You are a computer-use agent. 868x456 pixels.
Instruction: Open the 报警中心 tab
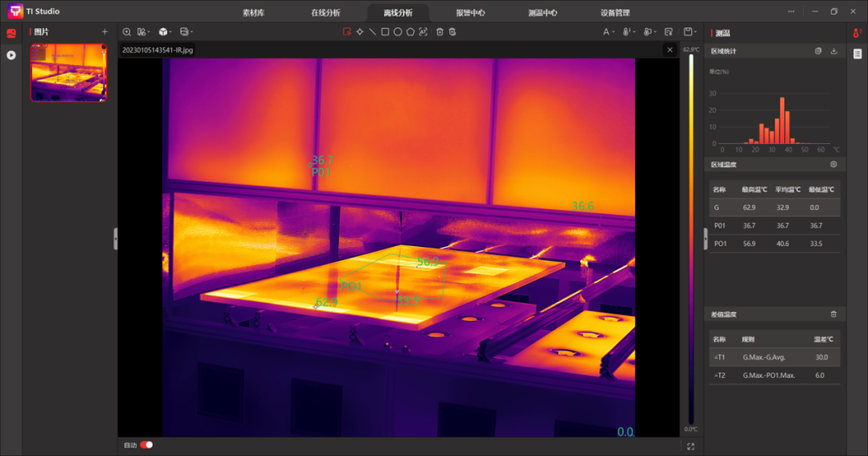pos(470,13)
